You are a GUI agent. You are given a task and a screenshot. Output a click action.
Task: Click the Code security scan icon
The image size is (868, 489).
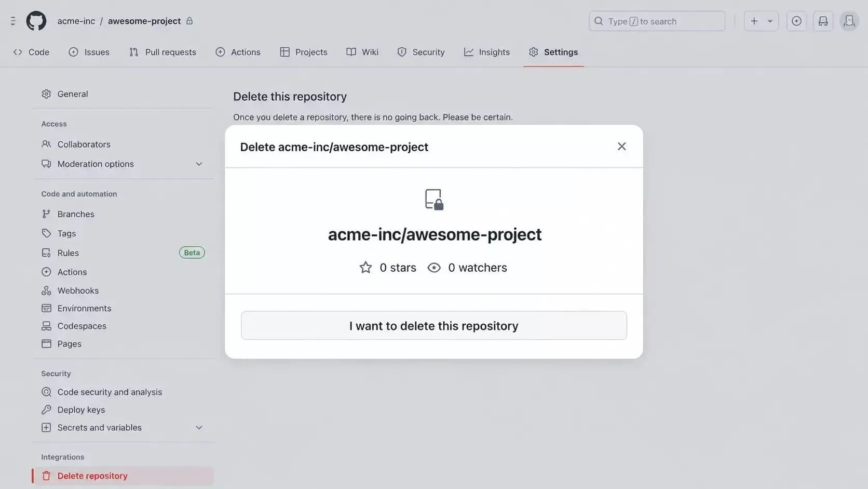tap(46, 392)
